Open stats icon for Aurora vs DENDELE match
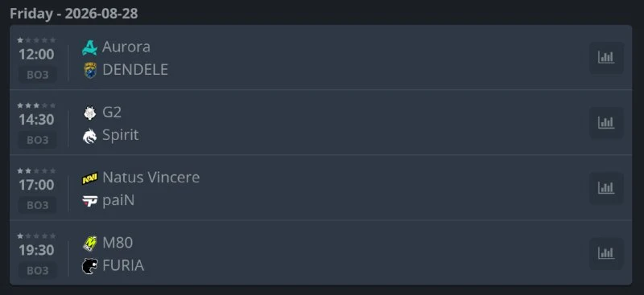This screenshot has width=644, height=295. pyautogui.click(x=606, y=57)
